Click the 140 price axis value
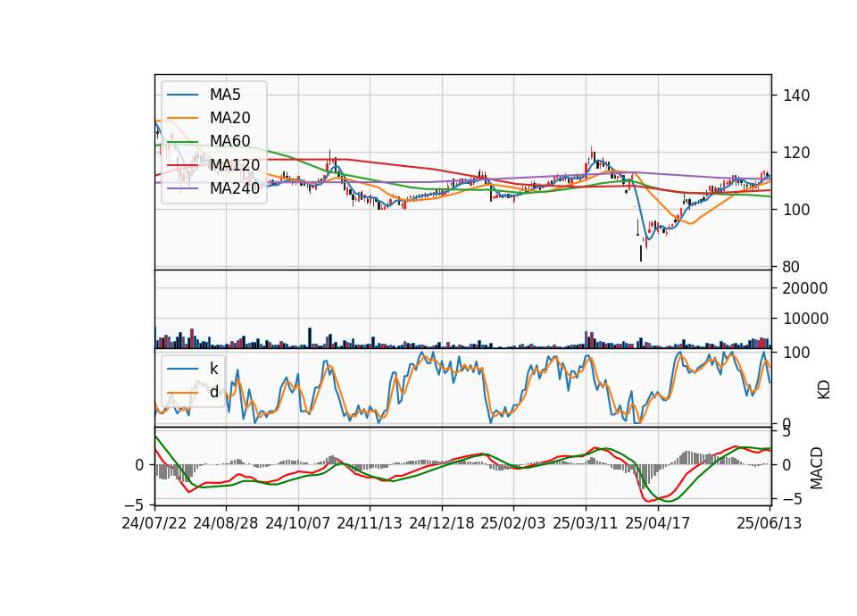The image size is (857, 616). [796, 96]
